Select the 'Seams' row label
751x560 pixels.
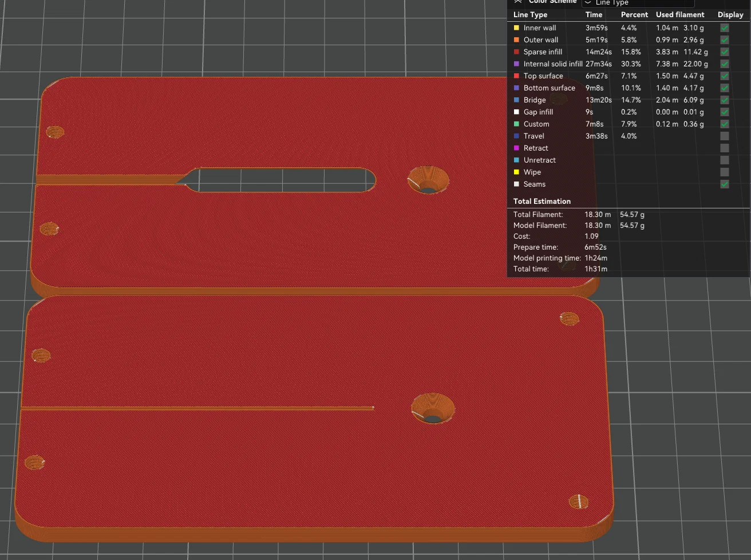[535, 184]
